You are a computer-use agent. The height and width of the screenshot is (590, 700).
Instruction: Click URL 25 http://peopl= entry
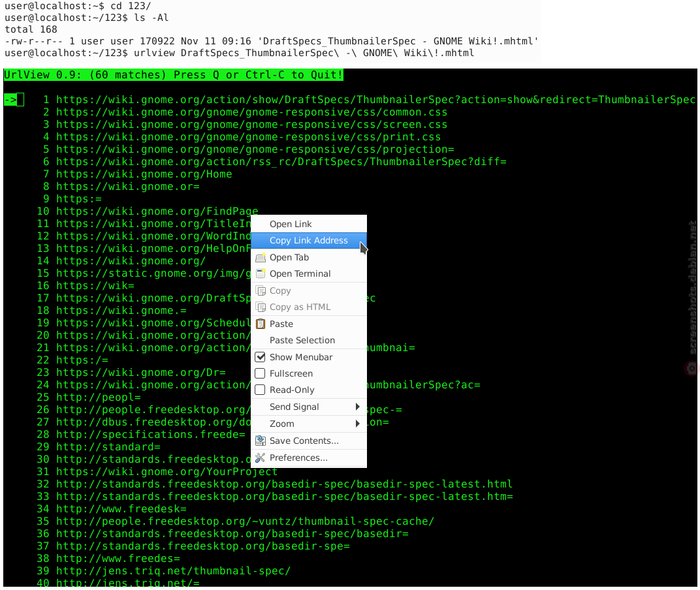pyautogui.click(x=98, y=397)
